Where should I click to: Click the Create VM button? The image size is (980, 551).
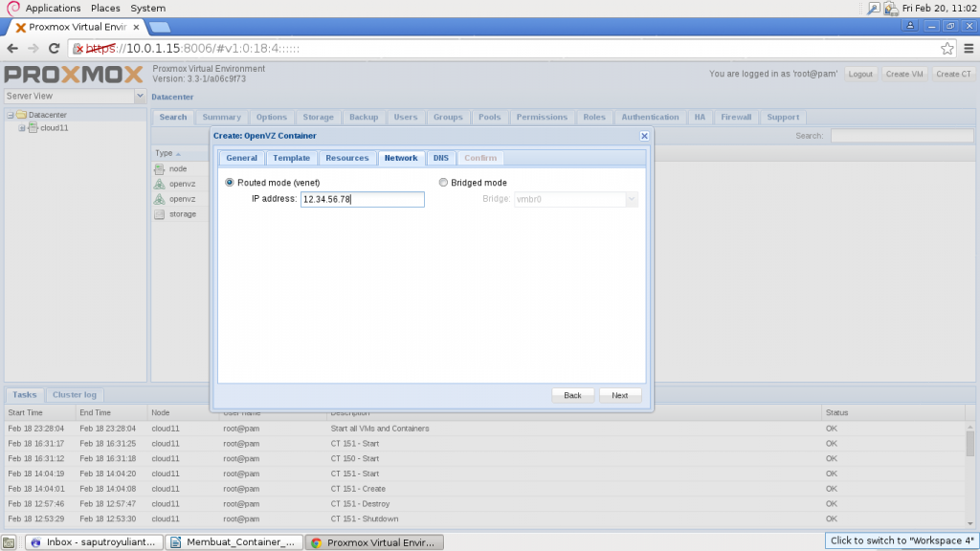coord(904,74)
